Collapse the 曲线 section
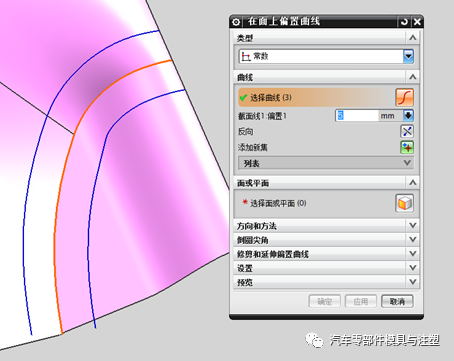Image resolution: width=454 pixels, height=361 pixels. coord(413,77)
